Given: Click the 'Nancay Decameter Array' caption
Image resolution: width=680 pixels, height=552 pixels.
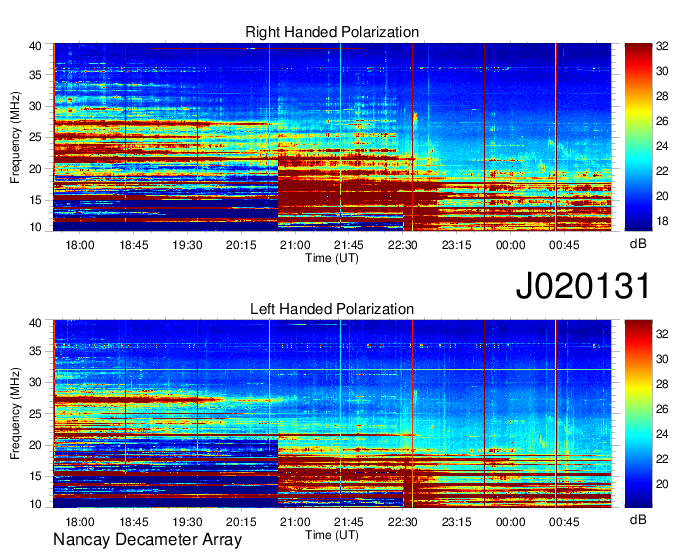Looking at the screenshot, I should pos(147,540).
